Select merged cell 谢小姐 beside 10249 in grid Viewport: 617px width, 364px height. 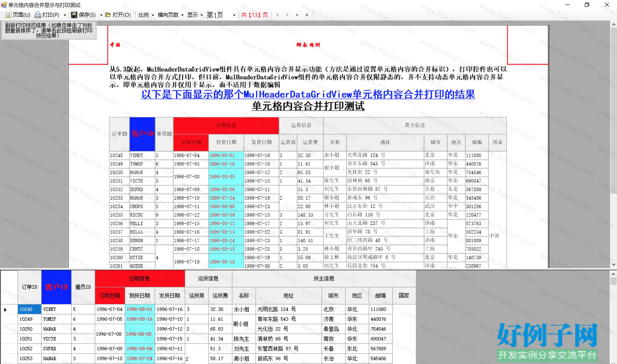click(244, 324)
